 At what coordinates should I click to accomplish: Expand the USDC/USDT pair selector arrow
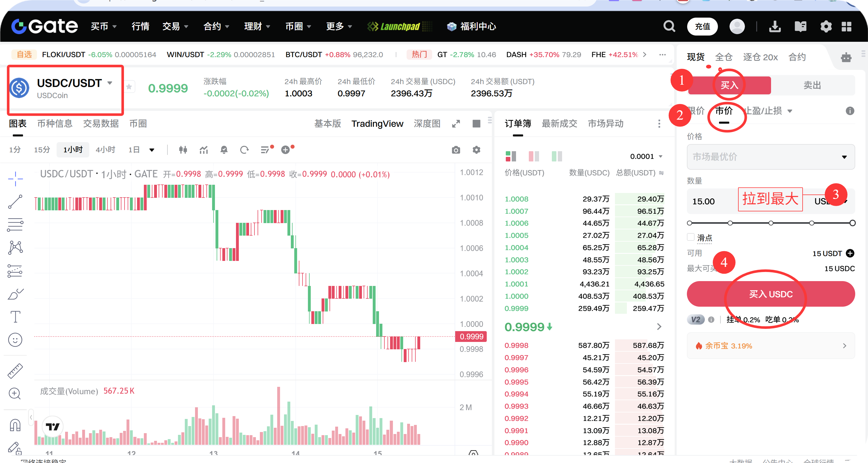coord(110,83)
